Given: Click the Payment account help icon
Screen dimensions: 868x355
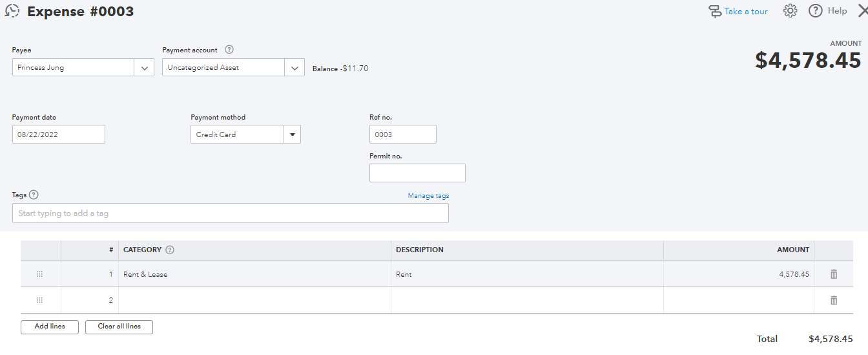Looking at the screenshot, I should pyautogui.click(x=229, y=50).
